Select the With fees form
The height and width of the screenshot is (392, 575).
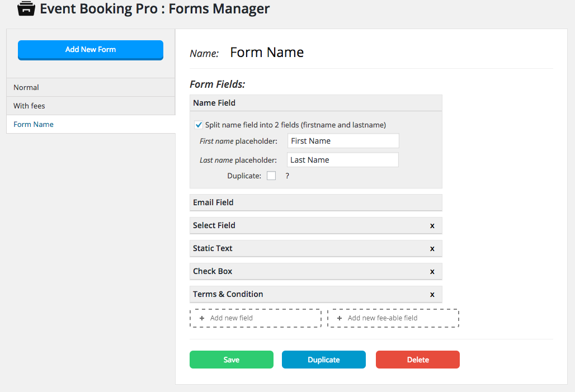pos(91,106)
